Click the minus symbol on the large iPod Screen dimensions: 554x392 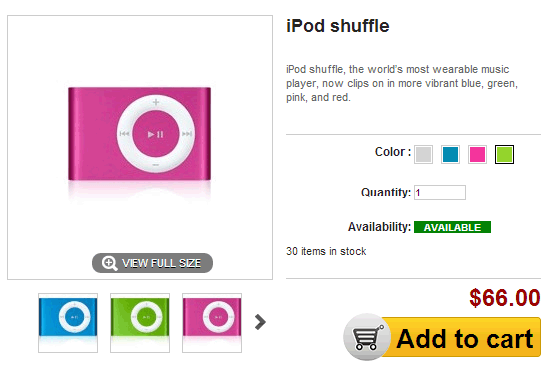[156, 165]
